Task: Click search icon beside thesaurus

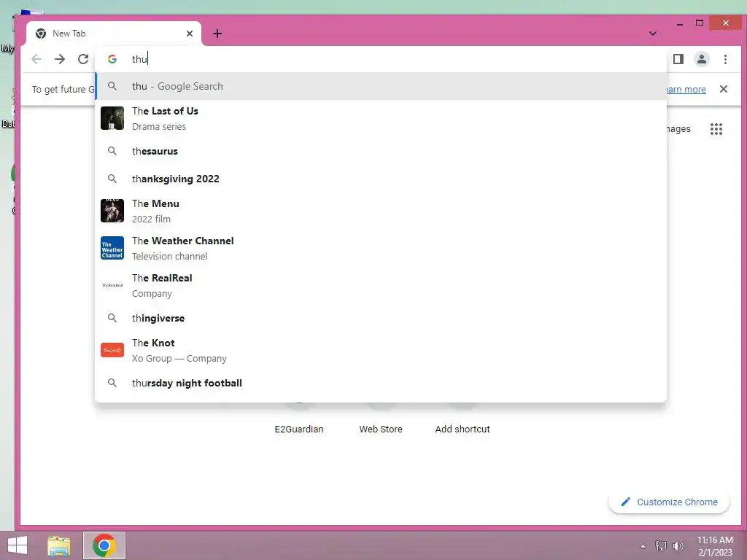Action: [x=112, y=151]
